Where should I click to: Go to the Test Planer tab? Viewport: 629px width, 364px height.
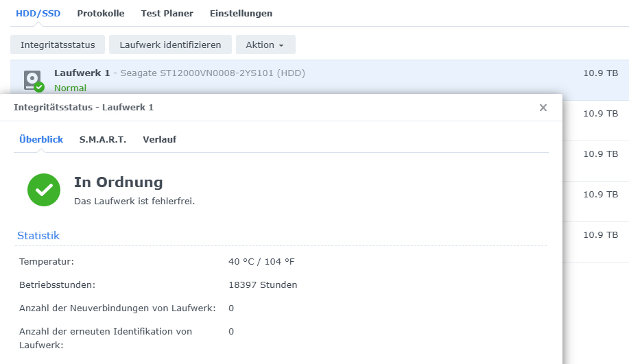(167, 13)
